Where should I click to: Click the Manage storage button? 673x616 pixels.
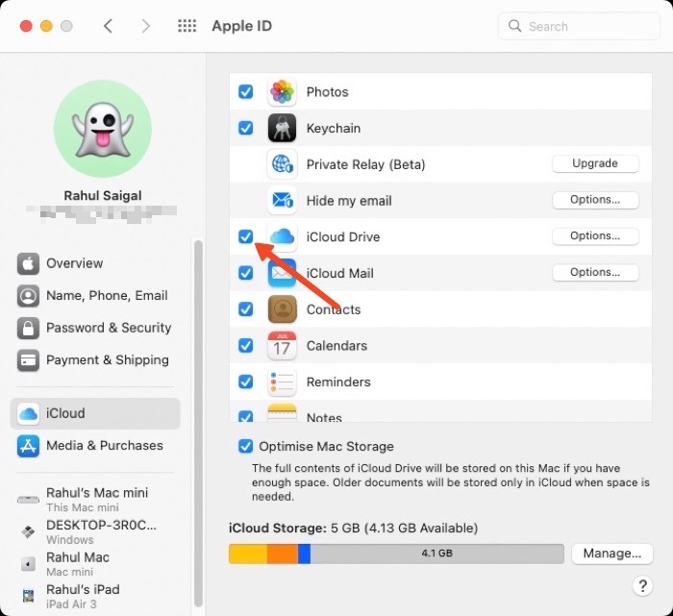pos(612,554)
